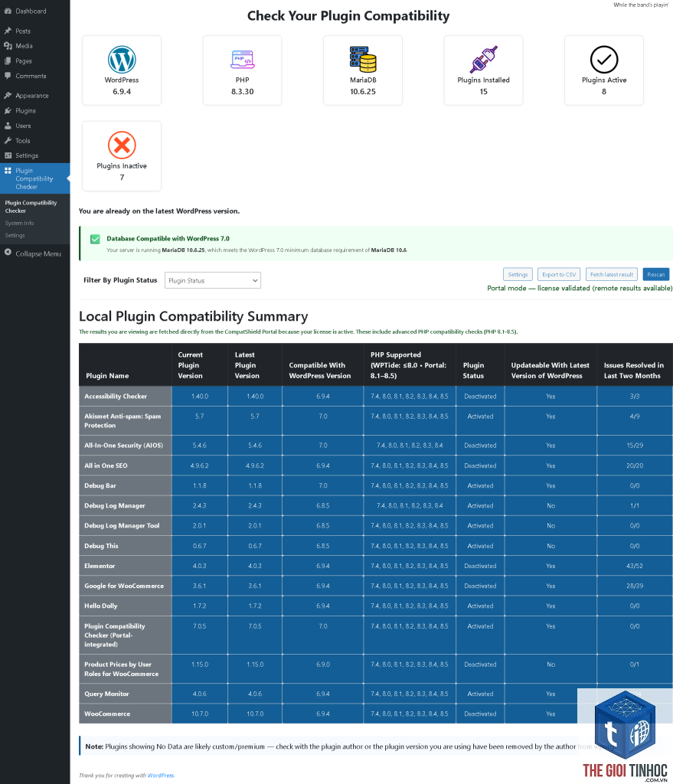The image size is (673, 784).
Task: Click the Plugins icon in sidebar
Action: pyautogui.click(x=8, y=110)
